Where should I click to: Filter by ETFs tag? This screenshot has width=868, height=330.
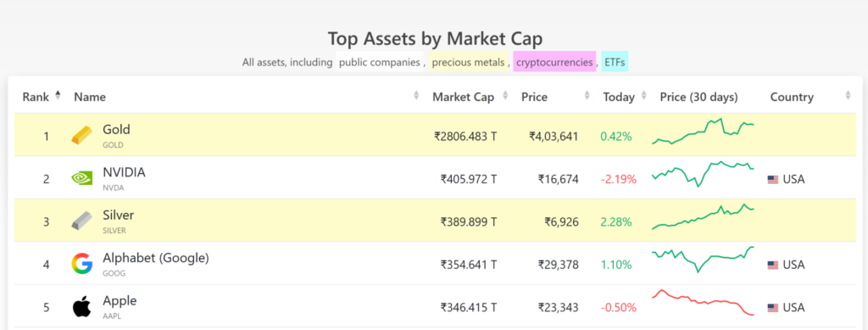tap(615, 62)
